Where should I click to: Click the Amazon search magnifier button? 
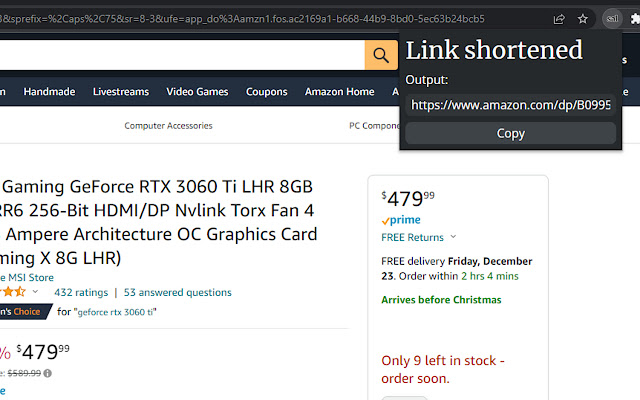pyautogui.click(x=380, y=55)
